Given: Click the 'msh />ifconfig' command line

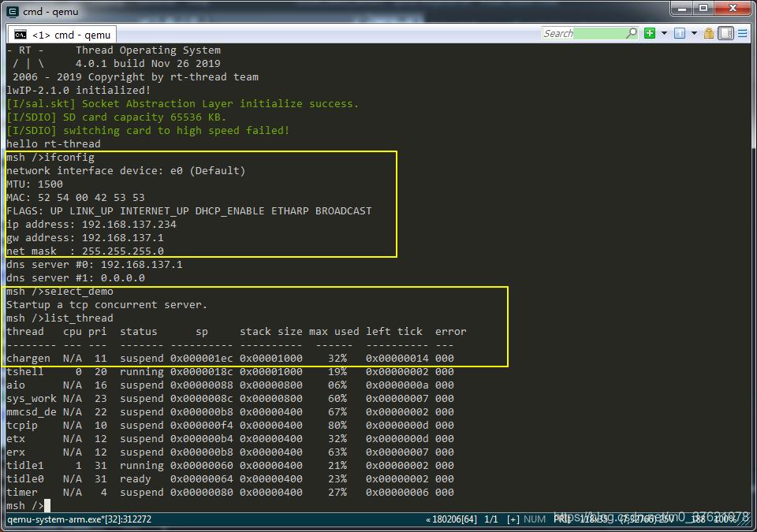Looking at the screenshot, I should coord(50,158).
